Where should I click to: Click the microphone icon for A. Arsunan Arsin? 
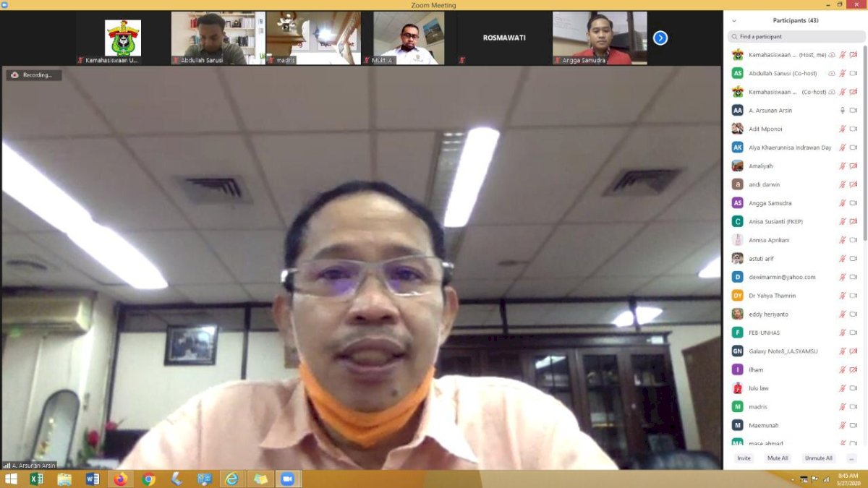click(x=843, y=111)
